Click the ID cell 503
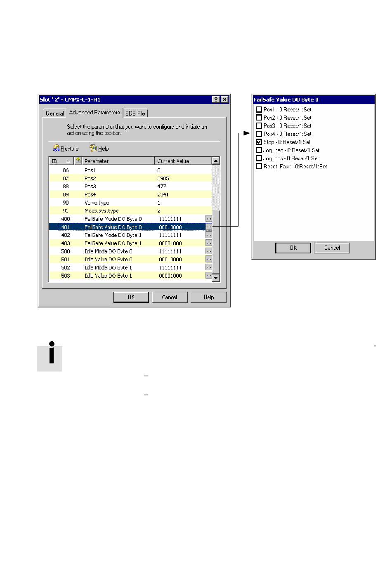Screen dimensions: 392x567 pos(66,275)
